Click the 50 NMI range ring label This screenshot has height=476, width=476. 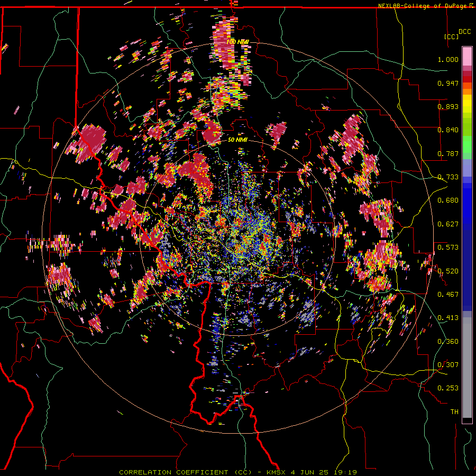[237, 140]
